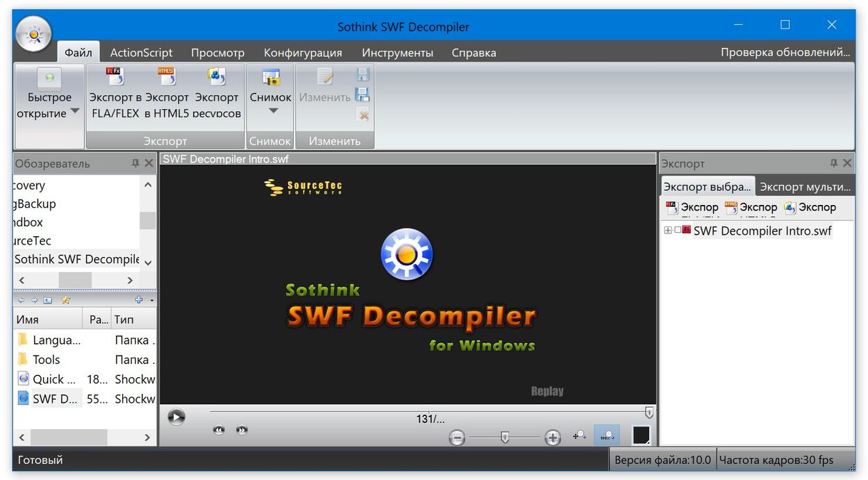Select the Изменить pencil icon

click(x=324, y=77)
